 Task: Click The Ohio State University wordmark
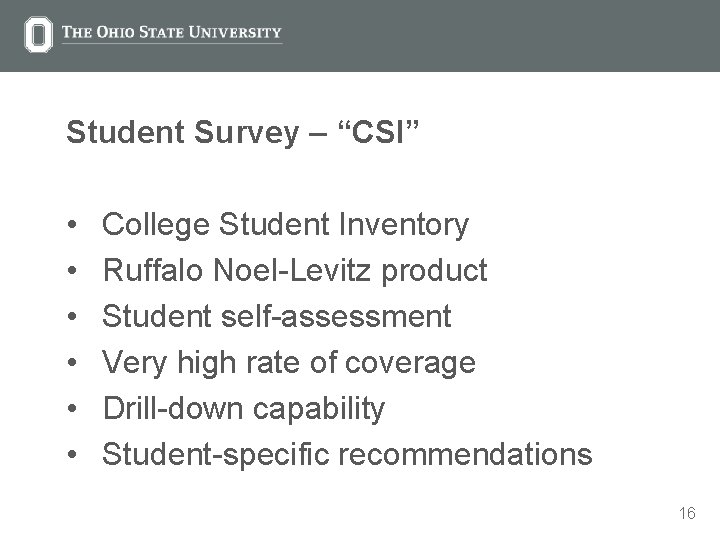click(172, 33)
